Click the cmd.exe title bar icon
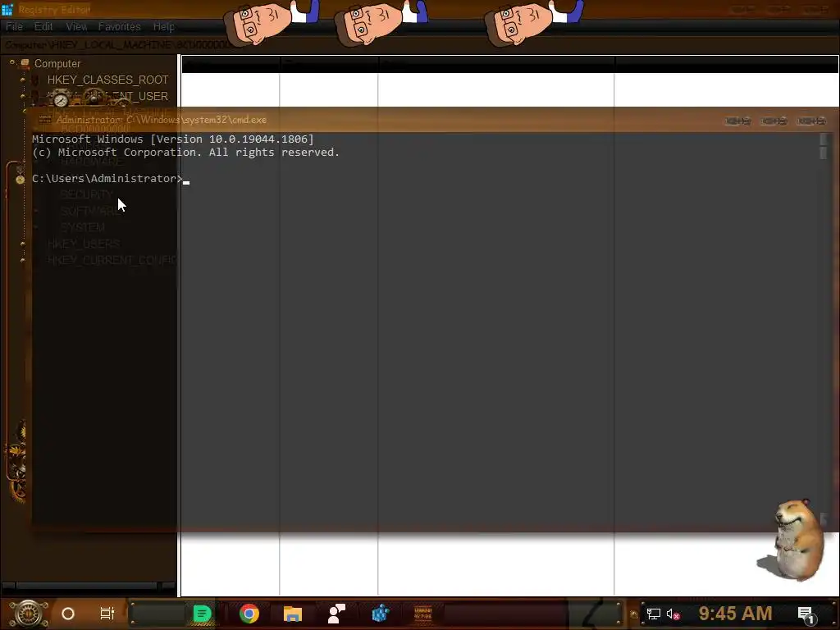 click(44, 120)
